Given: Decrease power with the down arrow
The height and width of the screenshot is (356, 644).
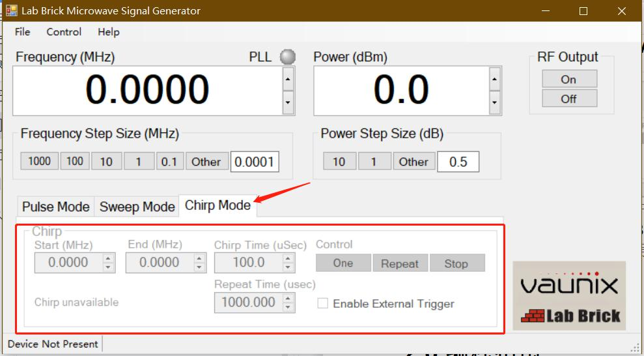Looking at the screenshot, I should coord(495,102).
